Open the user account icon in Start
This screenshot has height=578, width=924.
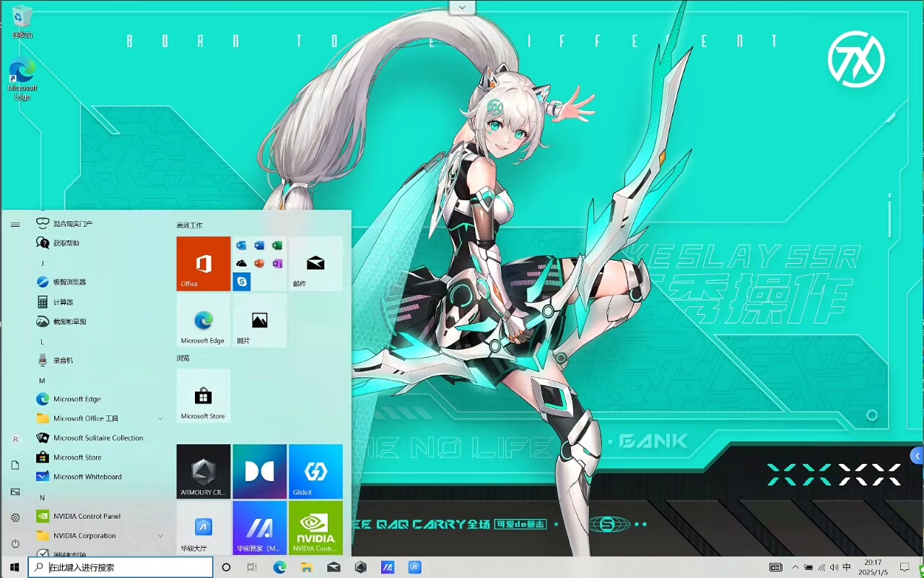tap(15, 439)
